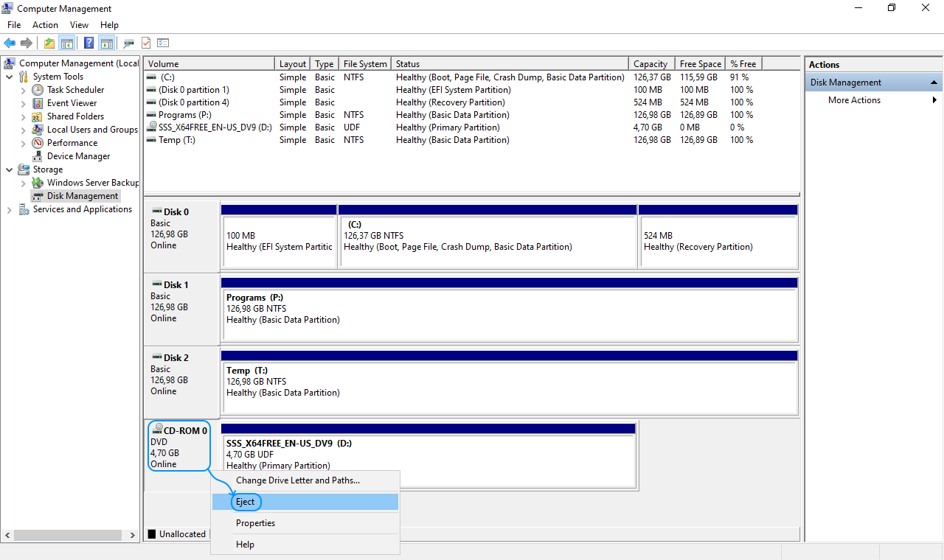Click the disk with magnifier toolbar icon
This screenshot has height=560, width=944.
(x=129, y=43)
